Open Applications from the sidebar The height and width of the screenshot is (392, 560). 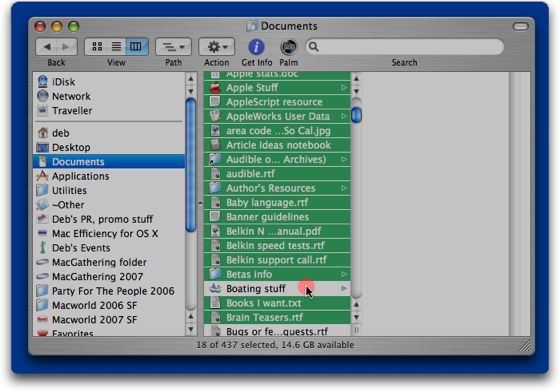pos(109,176)
